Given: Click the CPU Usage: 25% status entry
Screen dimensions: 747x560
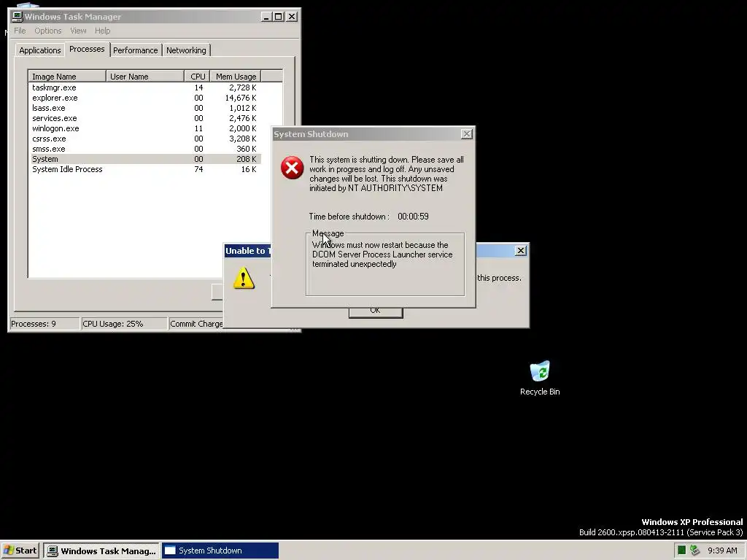Looking at the screenshot, I should point(124,324).
